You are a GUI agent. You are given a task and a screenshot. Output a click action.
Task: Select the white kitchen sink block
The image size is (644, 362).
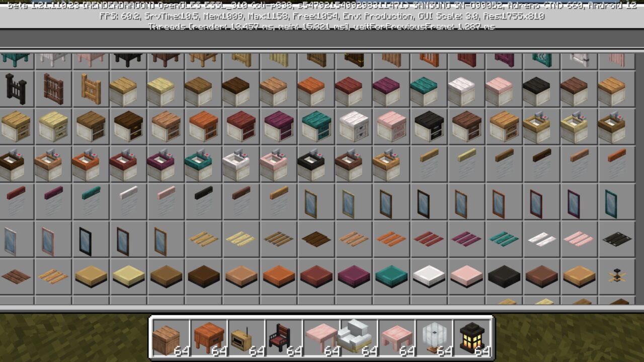(236, 164)
